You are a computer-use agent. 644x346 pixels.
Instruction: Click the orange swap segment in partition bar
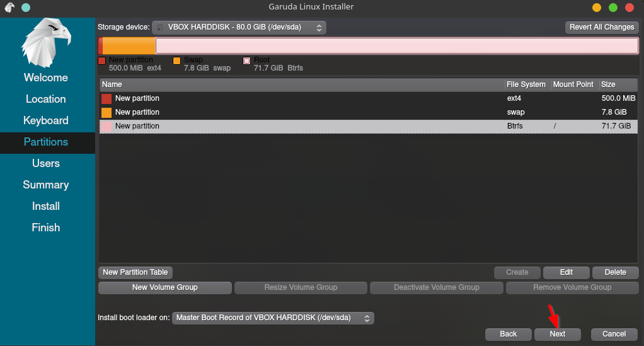coord(129,45)
